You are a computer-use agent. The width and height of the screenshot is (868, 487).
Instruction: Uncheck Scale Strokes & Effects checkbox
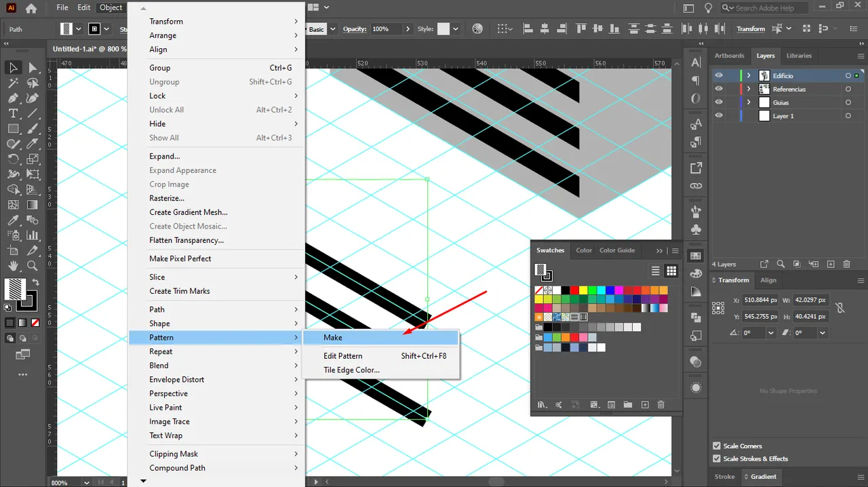(x=717, y=459)
